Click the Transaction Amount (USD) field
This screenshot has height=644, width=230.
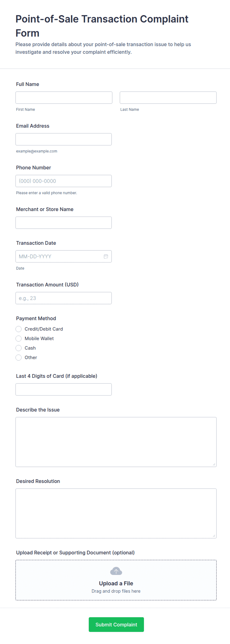click(64, 298)
